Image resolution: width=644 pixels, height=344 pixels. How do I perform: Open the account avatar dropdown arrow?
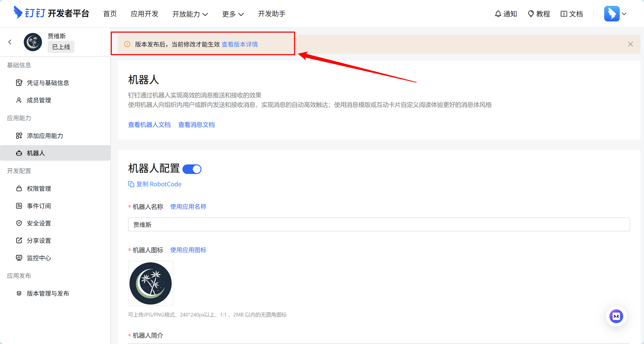(624, 14)
